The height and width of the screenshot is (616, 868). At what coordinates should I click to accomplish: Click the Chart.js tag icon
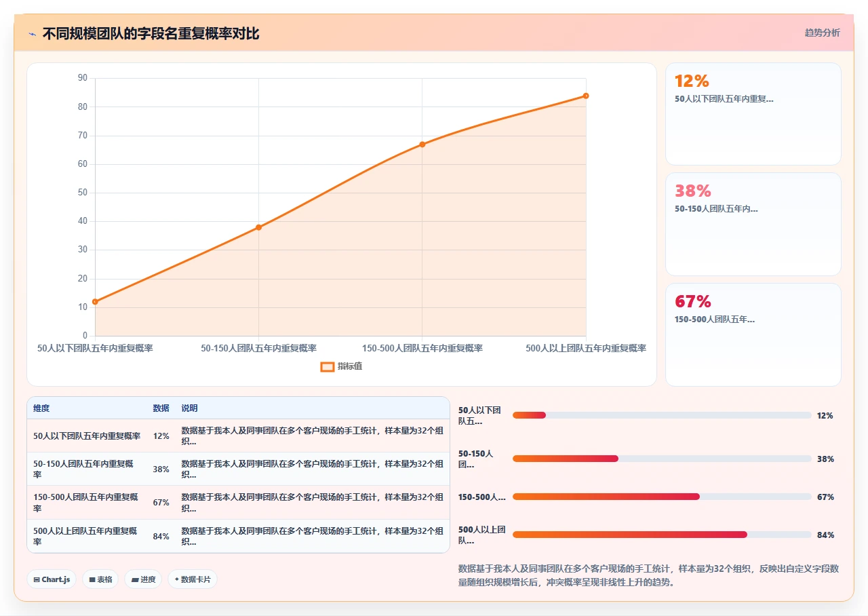[36, 580]
